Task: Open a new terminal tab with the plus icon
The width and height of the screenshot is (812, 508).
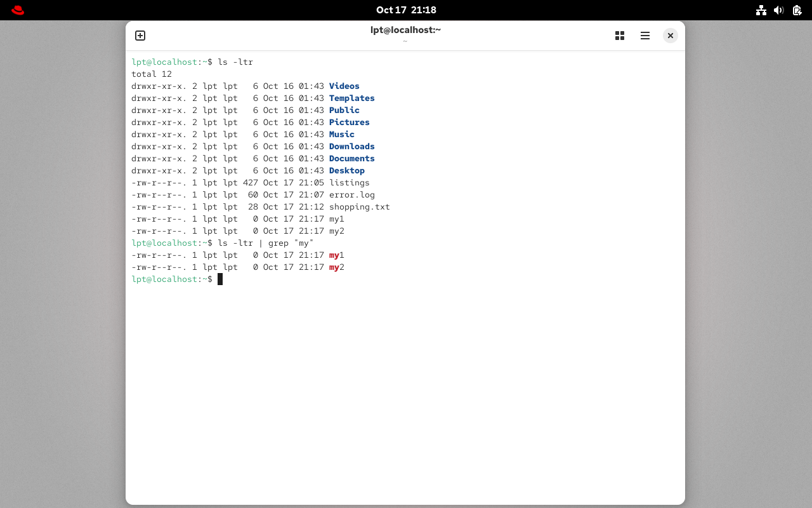Action: (140, 36)
